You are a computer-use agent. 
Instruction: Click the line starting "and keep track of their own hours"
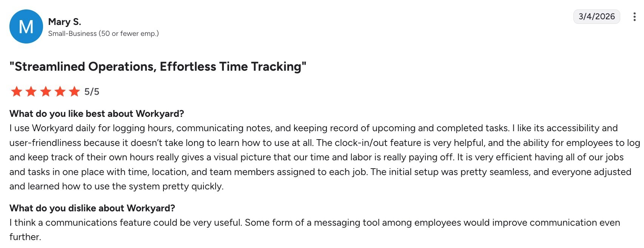[x=316, y=157]
